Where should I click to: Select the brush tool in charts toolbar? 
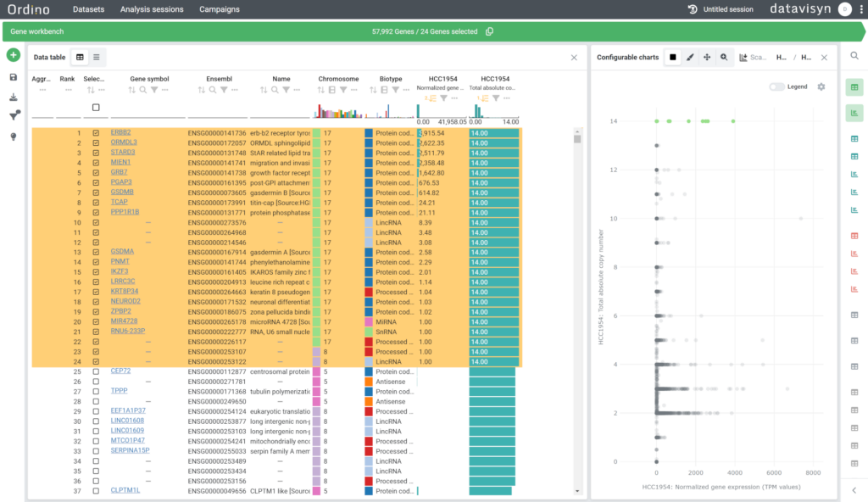click(690, 57)
